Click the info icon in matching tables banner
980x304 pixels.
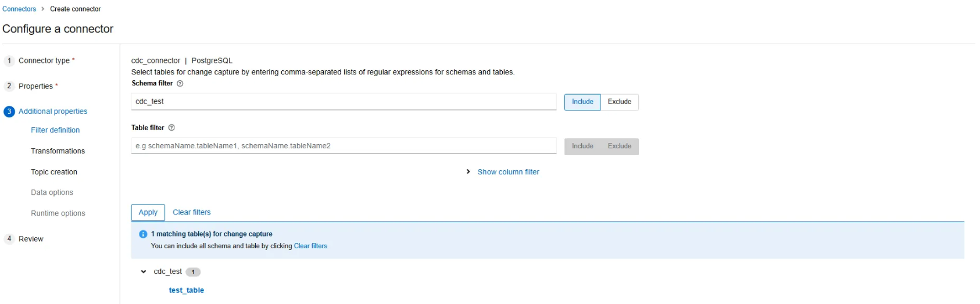143,234
